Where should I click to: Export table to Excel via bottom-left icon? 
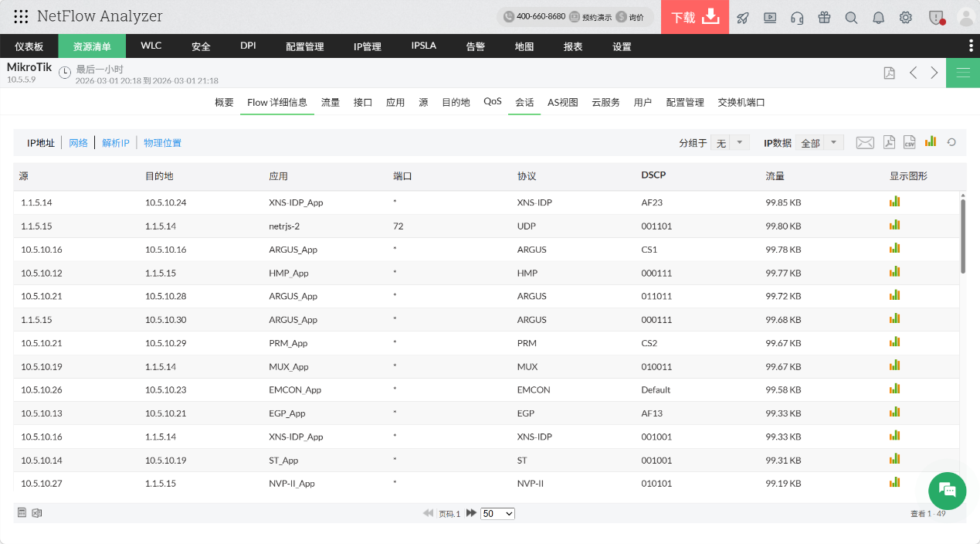[x=36, y=512]
